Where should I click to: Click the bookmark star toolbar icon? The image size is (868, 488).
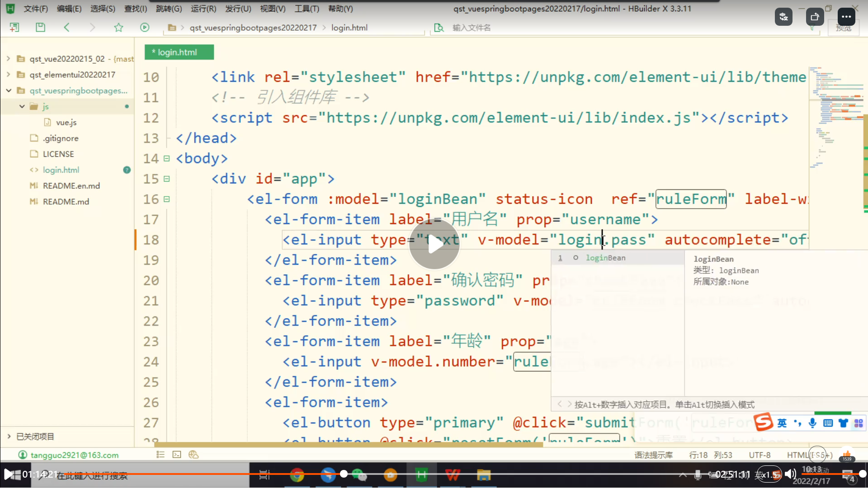pyautogui.click(x=118, y=28)
